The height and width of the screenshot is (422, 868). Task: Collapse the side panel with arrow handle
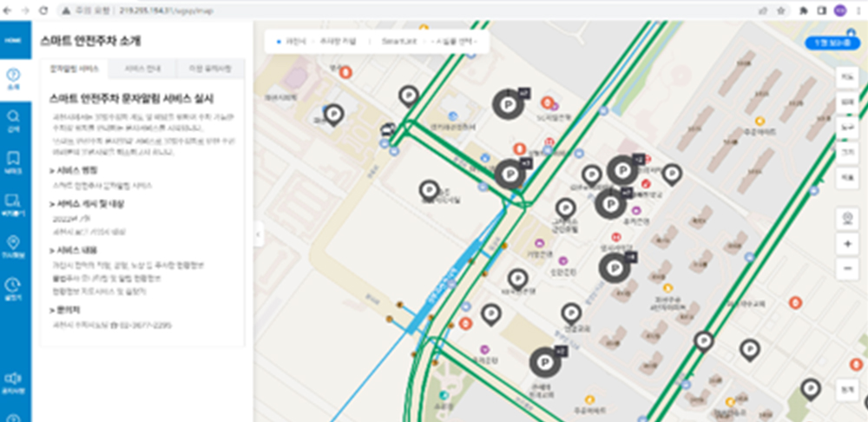pyautogui.click(x=258, y=234)
